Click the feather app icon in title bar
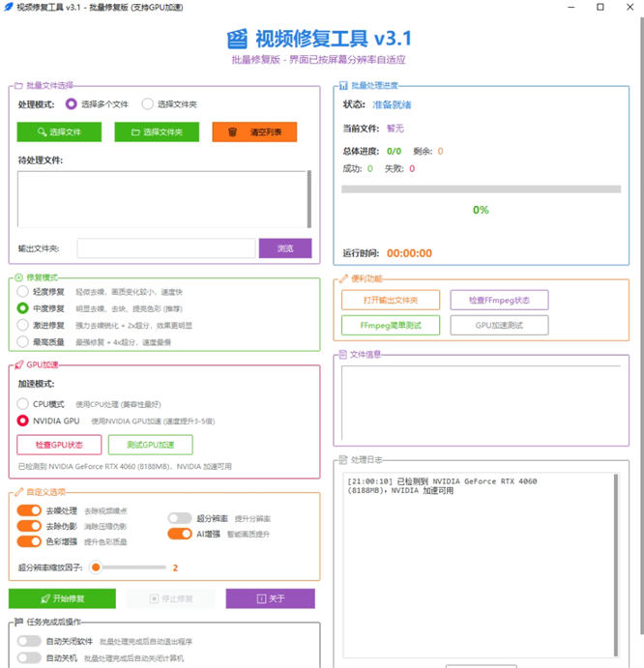The image size is (644, 668). [8, 7]
